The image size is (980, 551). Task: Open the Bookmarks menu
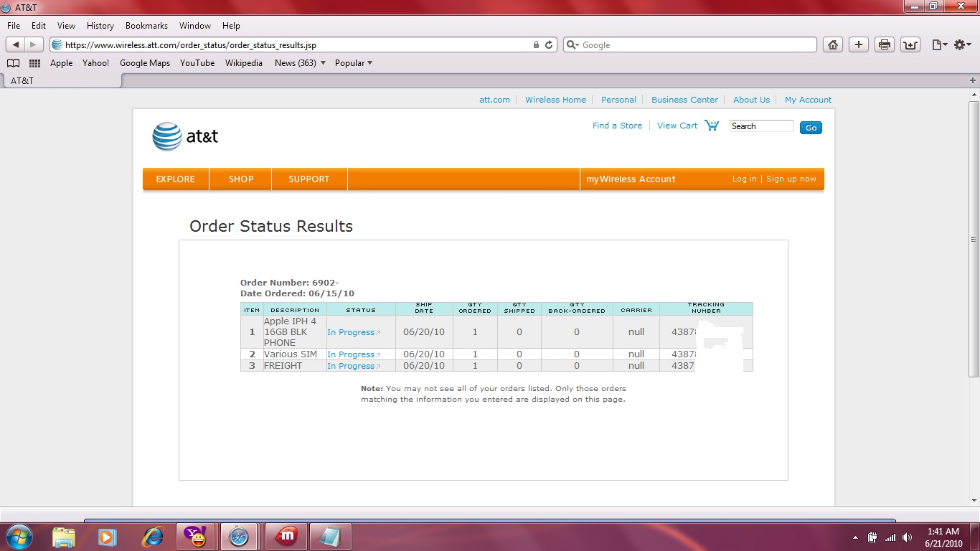click(146, 26)
